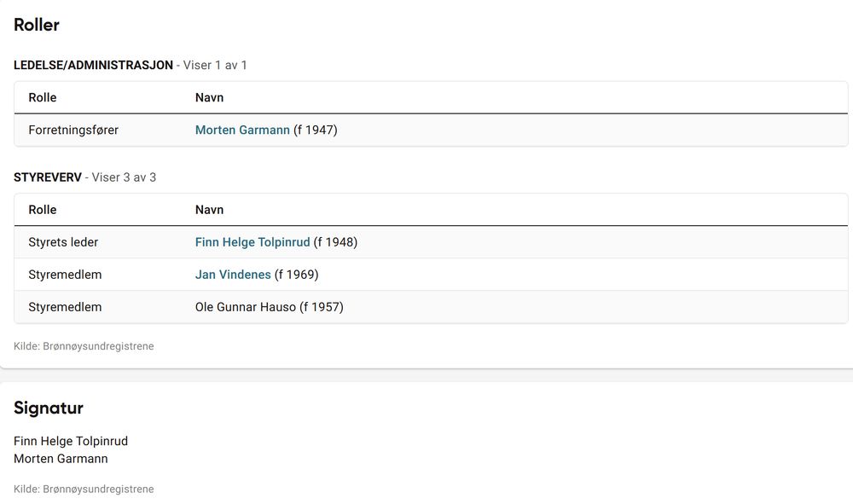Click Kilde Brønnøysundregistrene text under Roller tables
Screen dimensions: 853x504
click(x=84, y=346)
